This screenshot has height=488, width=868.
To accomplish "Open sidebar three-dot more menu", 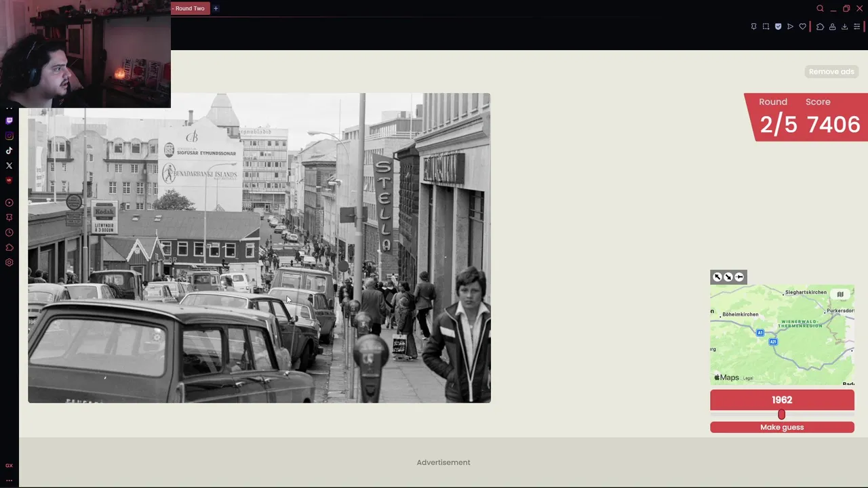I will pos(9,480).
